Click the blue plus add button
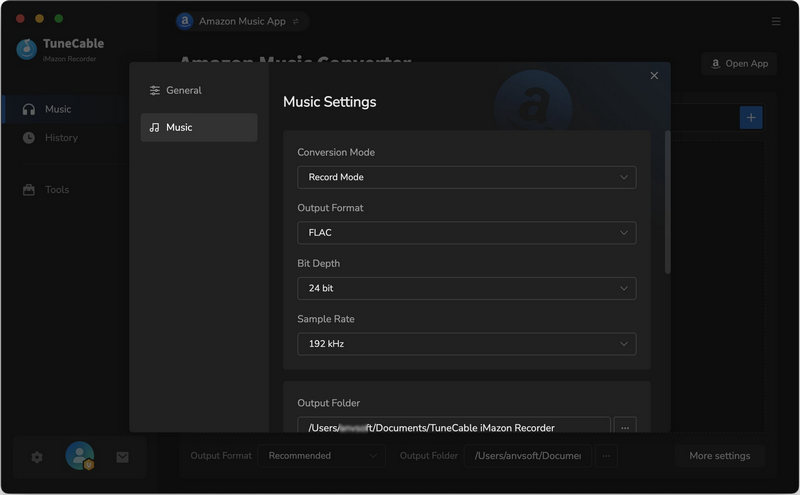 click(751, 118)
